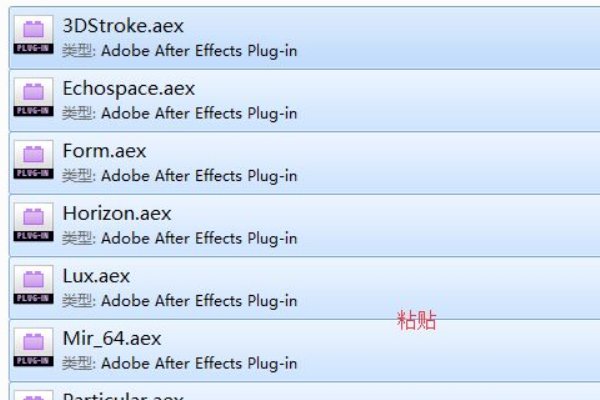Image resolution: width=600 pixels, height=400 pixels.
Task: Select the partially visible Particular.aex file
Action: (119, 395)
